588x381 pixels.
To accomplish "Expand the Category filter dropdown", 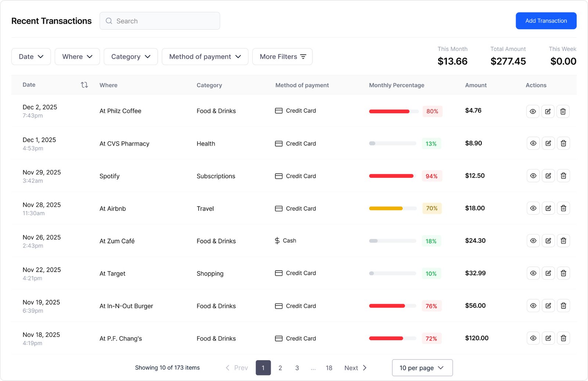I will [130, 57].
